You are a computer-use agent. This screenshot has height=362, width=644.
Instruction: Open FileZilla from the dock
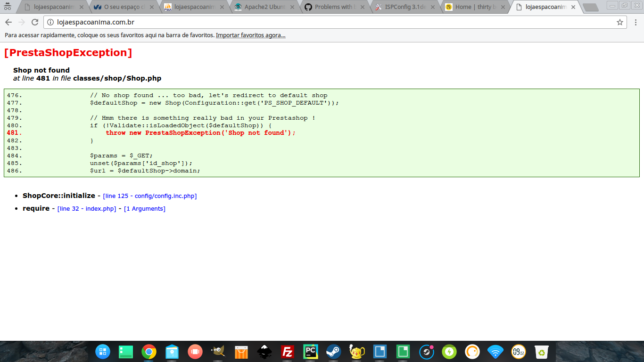pyautogui.click(x=287, y=352)
